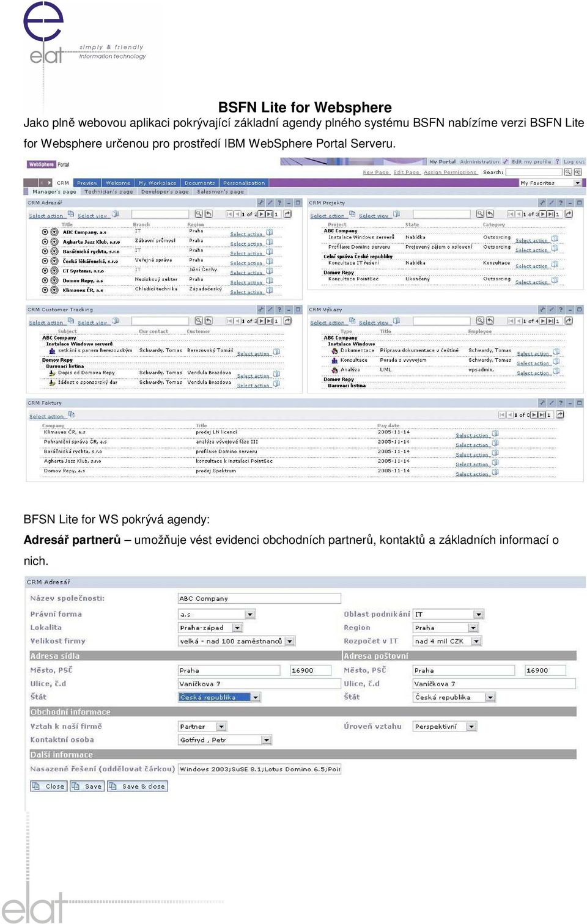The height and width of the screenshot is (924, 587).
Task: Follow Assign Permissions link
Action: pyautogui.click(x=450, y=172)
